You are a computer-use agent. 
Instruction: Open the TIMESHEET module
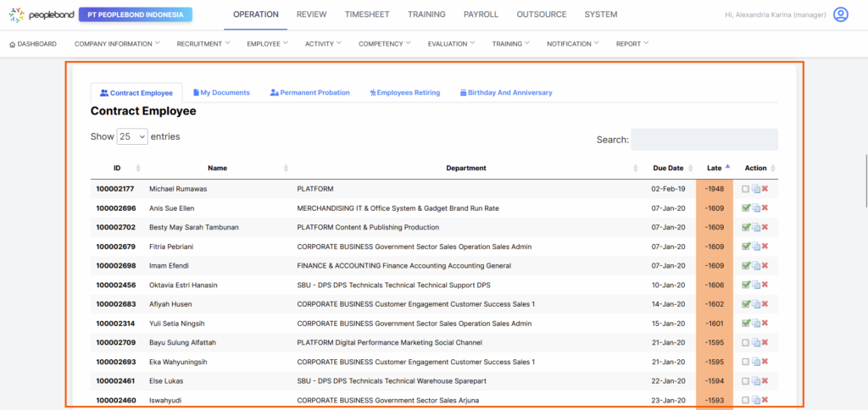[x=367, y=14]
